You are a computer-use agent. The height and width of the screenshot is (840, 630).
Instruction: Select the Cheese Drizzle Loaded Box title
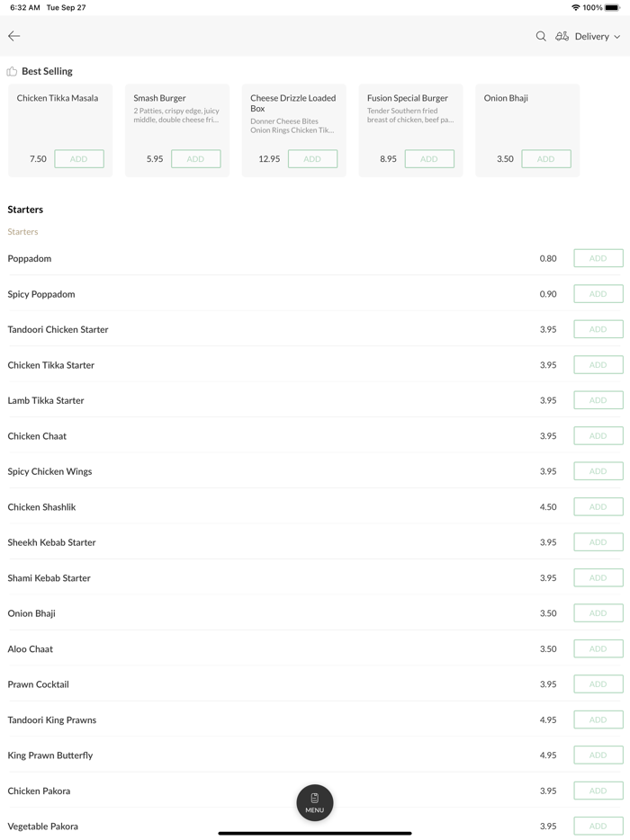pos(292,103)
